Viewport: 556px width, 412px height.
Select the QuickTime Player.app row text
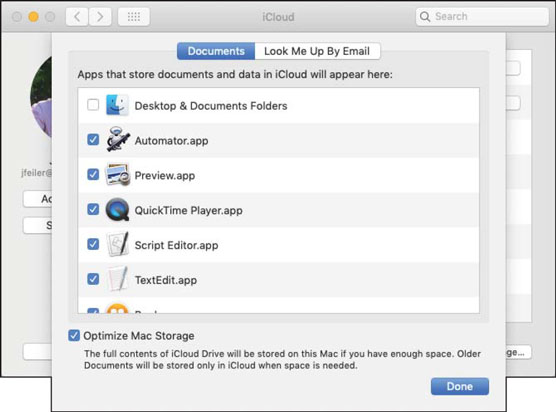coord(189,210)
